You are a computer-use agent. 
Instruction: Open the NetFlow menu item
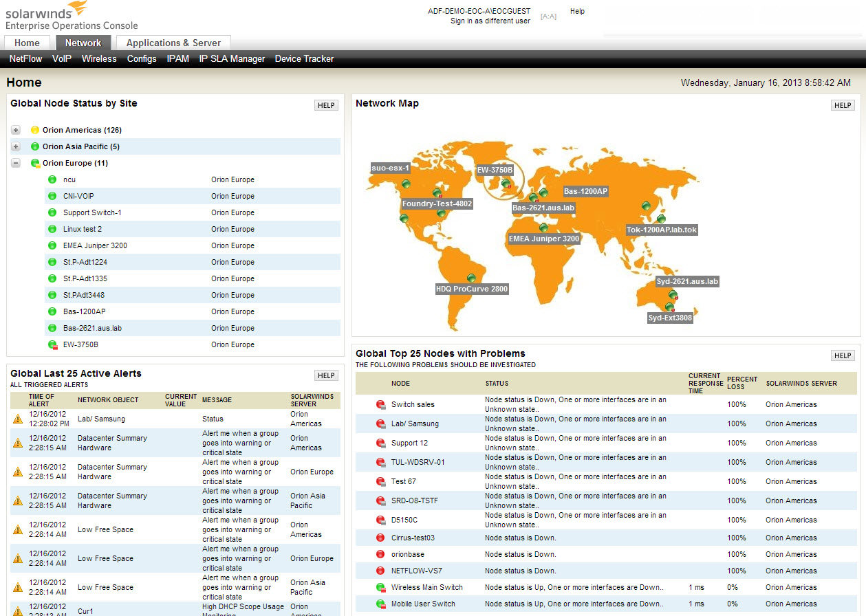click(x=25, y=59)
